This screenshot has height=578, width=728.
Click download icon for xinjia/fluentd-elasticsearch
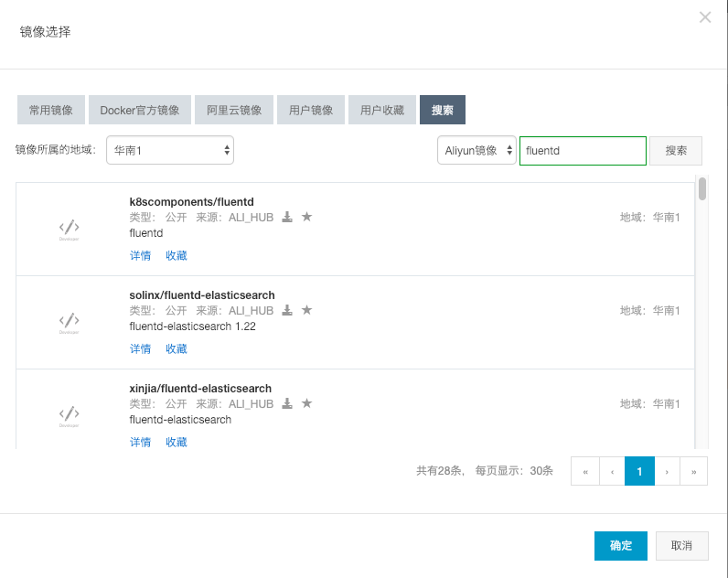click(287, 403)
